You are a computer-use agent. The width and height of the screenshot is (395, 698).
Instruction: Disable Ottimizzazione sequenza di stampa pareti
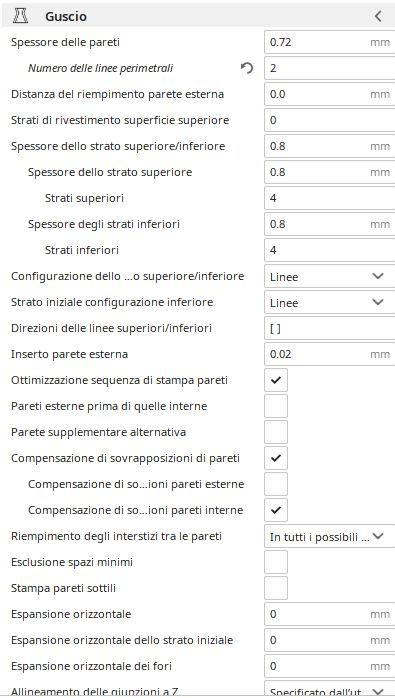[276, 380]
